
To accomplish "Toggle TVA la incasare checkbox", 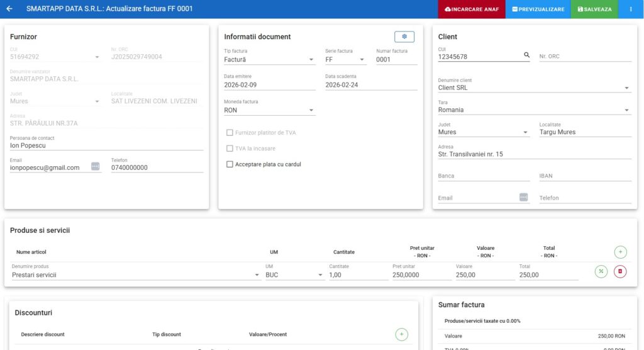I will (230, 149).
